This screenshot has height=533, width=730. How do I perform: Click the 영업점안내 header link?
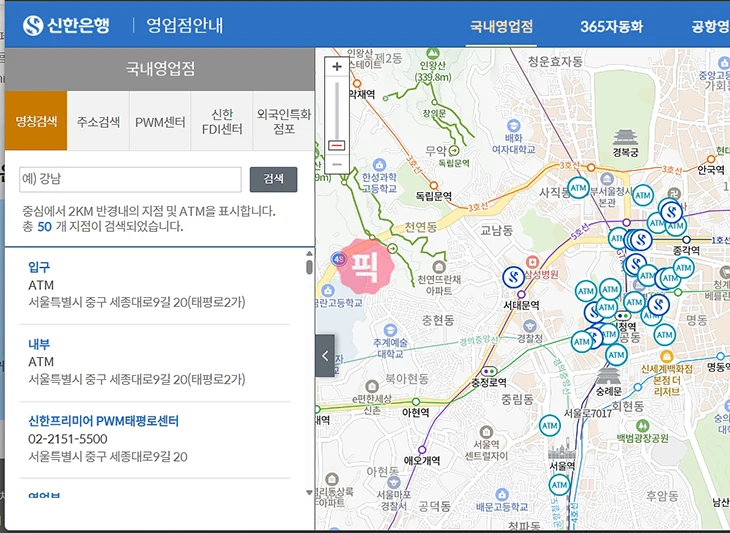tap(185, 25)
